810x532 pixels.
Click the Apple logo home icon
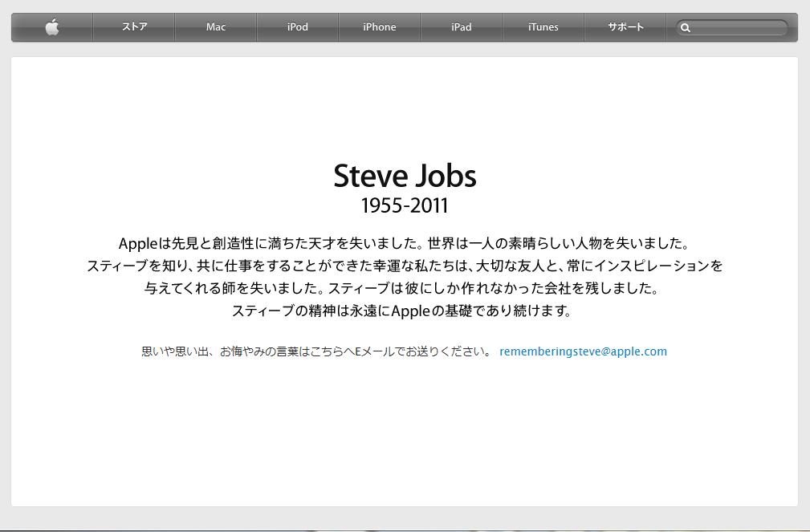(x=52, y=26)
